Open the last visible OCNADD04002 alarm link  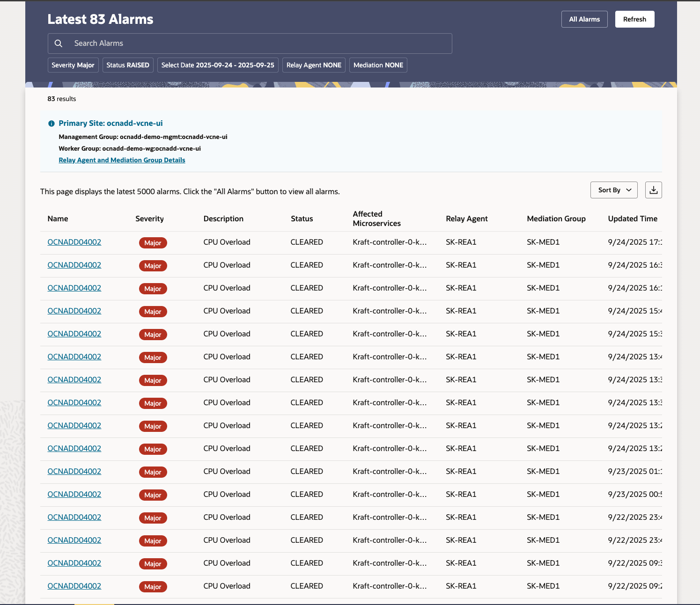tap(74, 586)
